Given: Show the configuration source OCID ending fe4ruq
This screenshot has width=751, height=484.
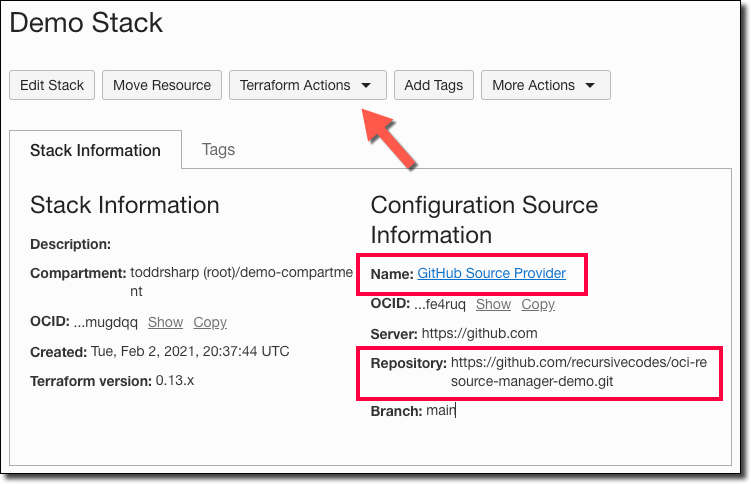Looking at the screenshot, I should coord(493,304).
